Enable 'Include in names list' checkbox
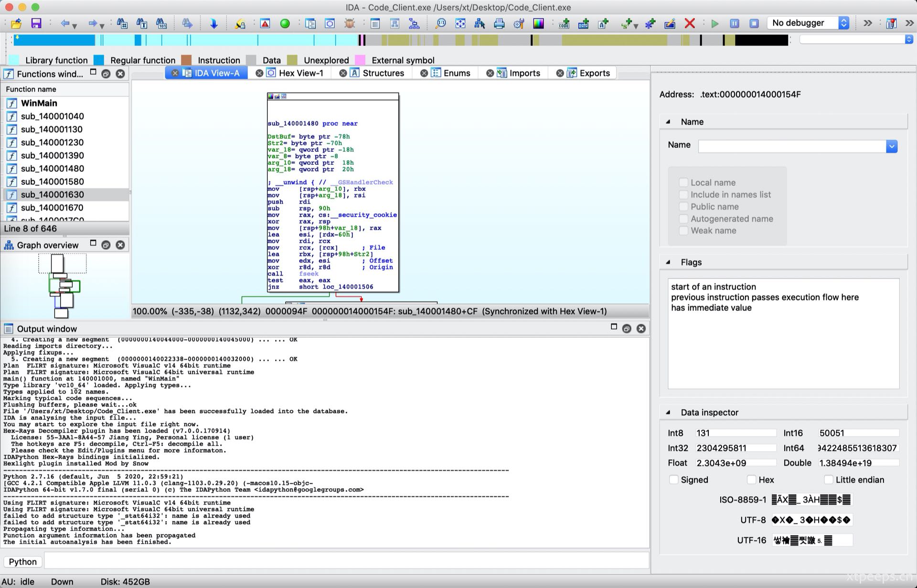This screenshot has height=588, width=917. coord(683,194)
